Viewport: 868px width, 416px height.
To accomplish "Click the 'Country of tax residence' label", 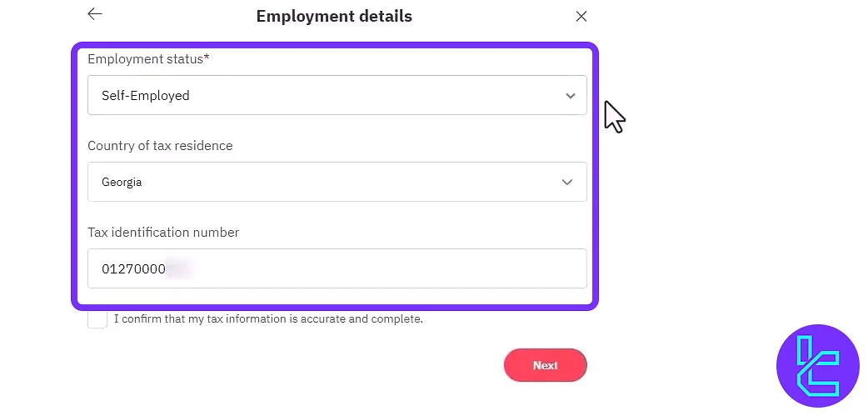I will click(x=160, y=146).
